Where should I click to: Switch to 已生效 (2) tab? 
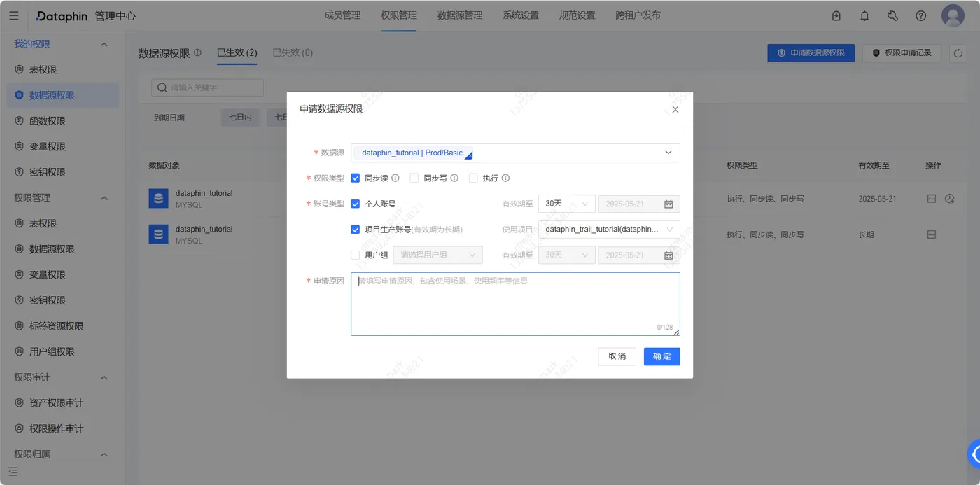[237, 52]
